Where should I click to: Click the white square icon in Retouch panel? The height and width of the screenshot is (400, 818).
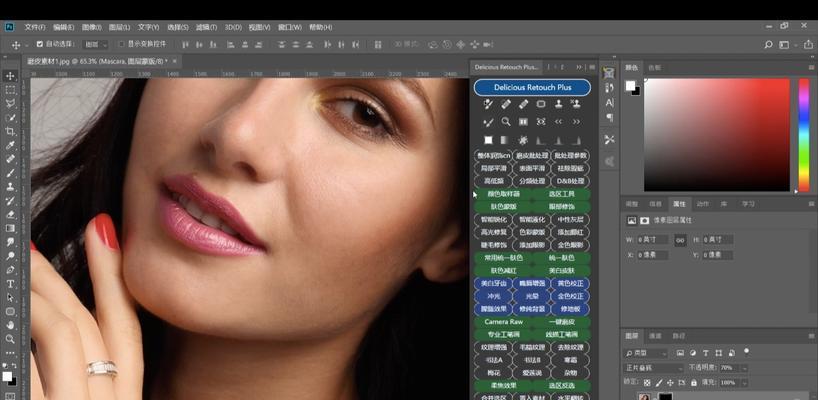[488, 140]
